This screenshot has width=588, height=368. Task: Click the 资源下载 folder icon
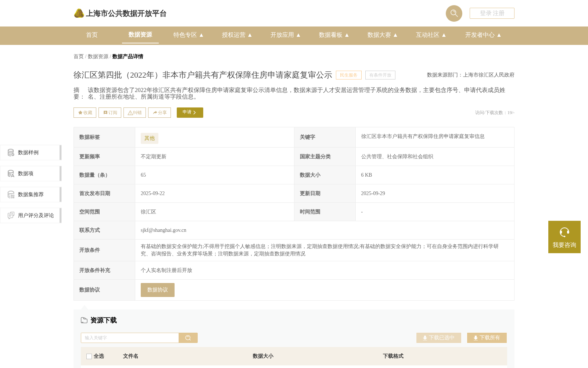click(84, 320)
